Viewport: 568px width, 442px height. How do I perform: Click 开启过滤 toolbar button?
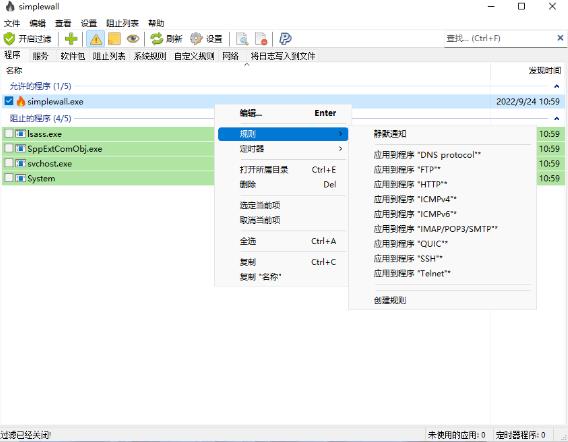(x=28, y=39)
